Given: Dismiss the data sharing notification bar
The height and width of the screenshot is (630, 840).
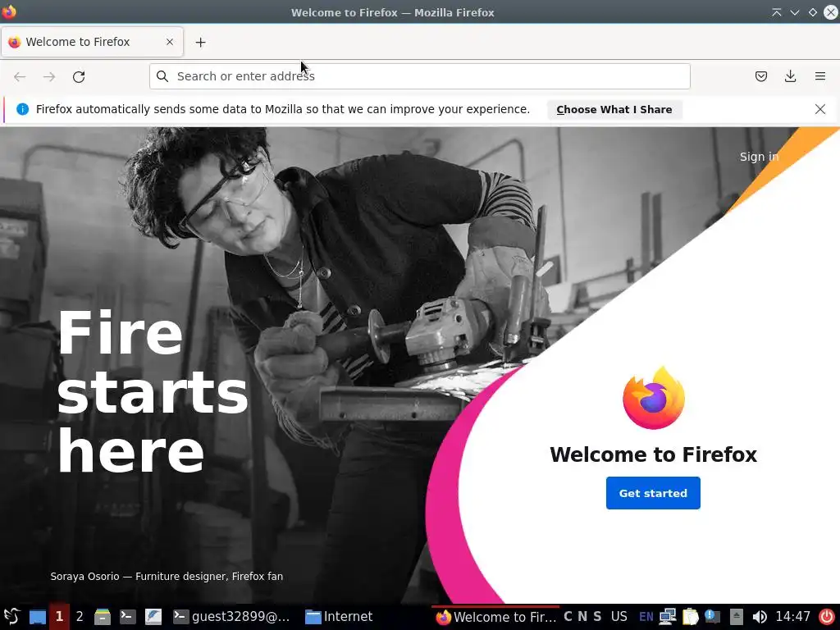Looking at the screenshot, I should click(x=819, y=109).
